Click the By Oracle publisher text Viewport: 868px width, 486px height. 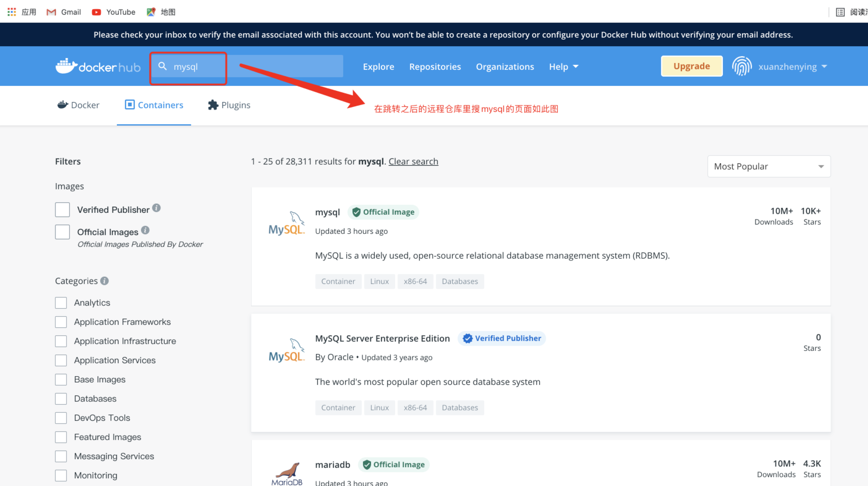pos(334,357)
